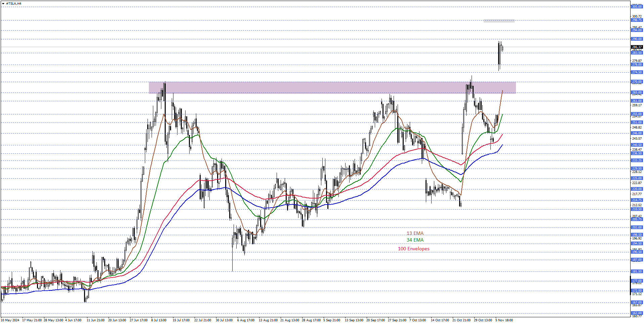Click the 305.00 level price label
The image size is (644, 324).
[x=637, y=7]
